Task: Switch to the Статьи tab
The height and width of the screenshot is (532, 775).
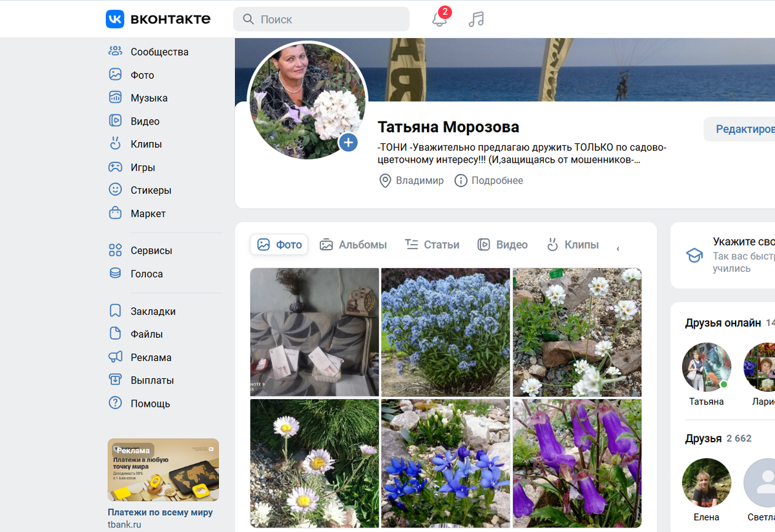Action: click(432, 245)
